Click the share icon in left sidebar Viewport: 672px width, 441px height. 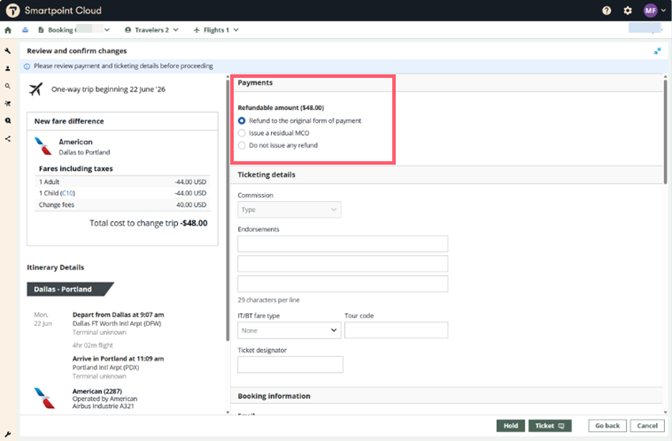(8, 139)
